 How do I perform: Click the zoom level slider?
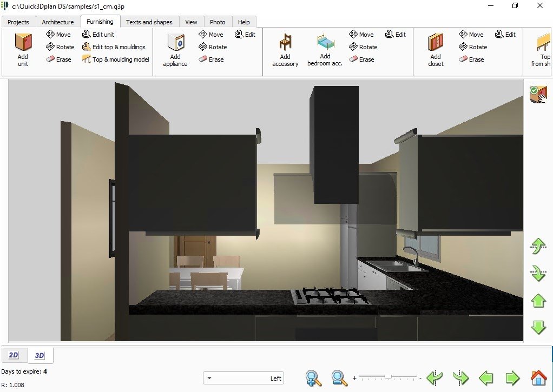pos(388,377)
